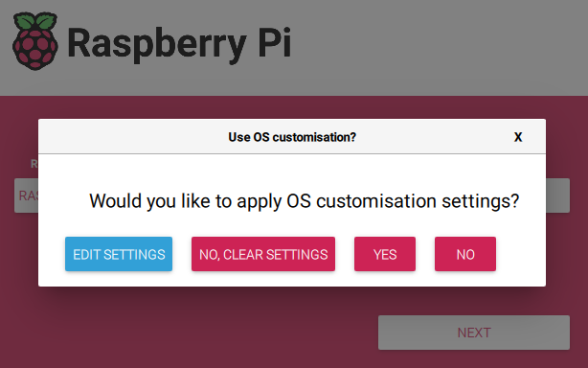Click the partially hidden R label above RAS
Screen dimensions: 588x368
34,164
